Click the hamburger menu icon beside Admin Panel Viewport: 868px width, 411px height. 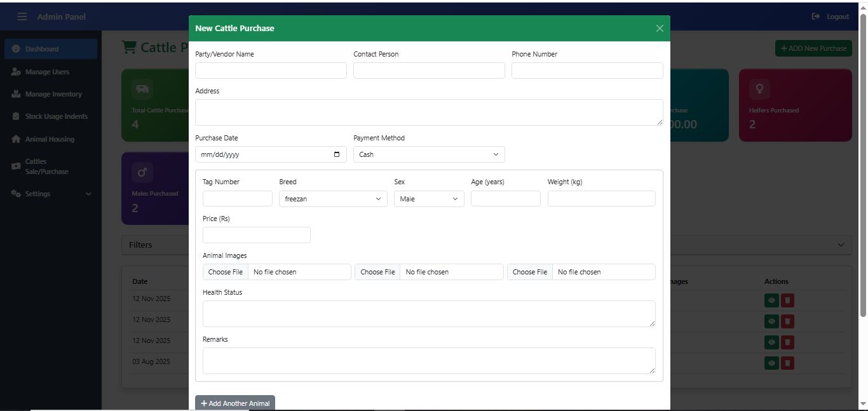pos(22,17)
